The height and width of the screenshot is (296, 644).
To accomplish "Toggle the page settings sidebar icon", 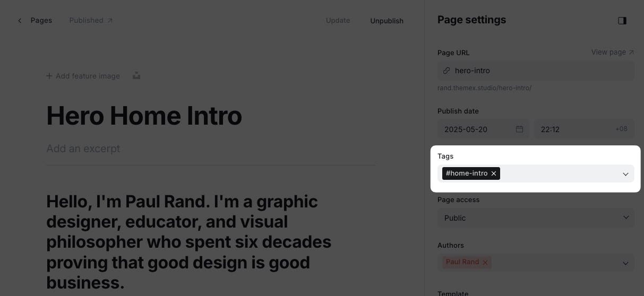I will pos(622,21).
